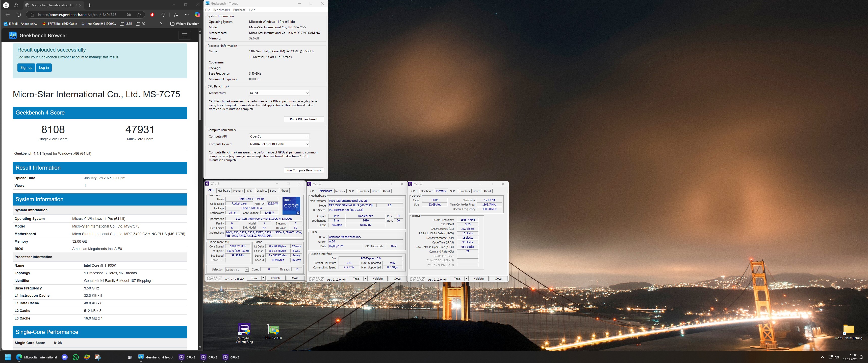Viewport: 868px width, 363px height.
Task: Open the red ad-blocker extension icon
Action: click(152, 14)
